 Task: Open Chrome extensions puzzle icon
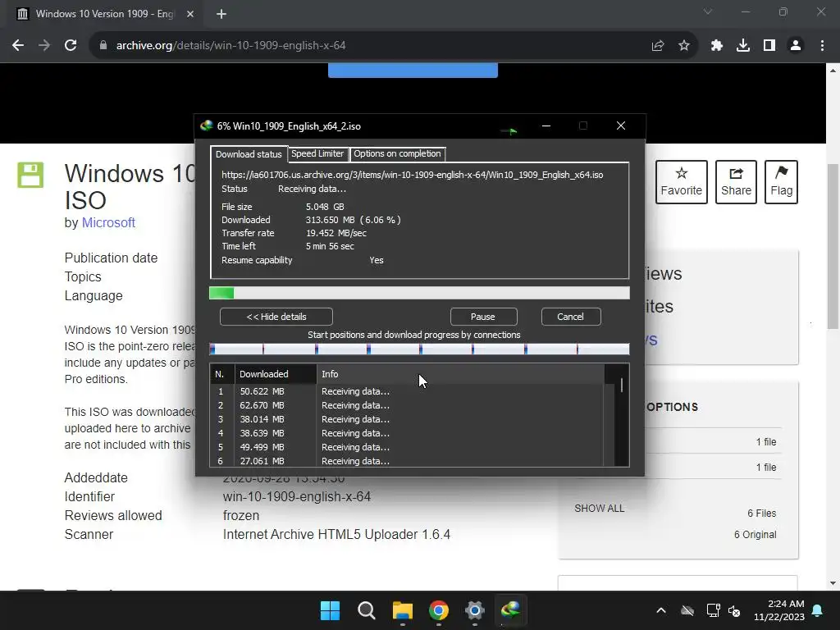[x=717, y=46]
